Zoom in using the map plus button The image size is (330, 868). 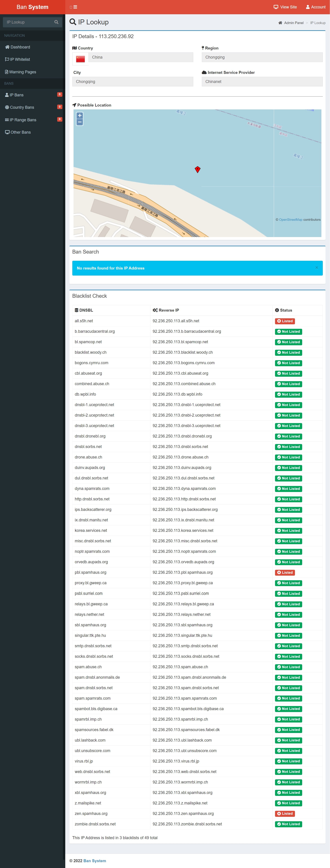tap(80, 116)
